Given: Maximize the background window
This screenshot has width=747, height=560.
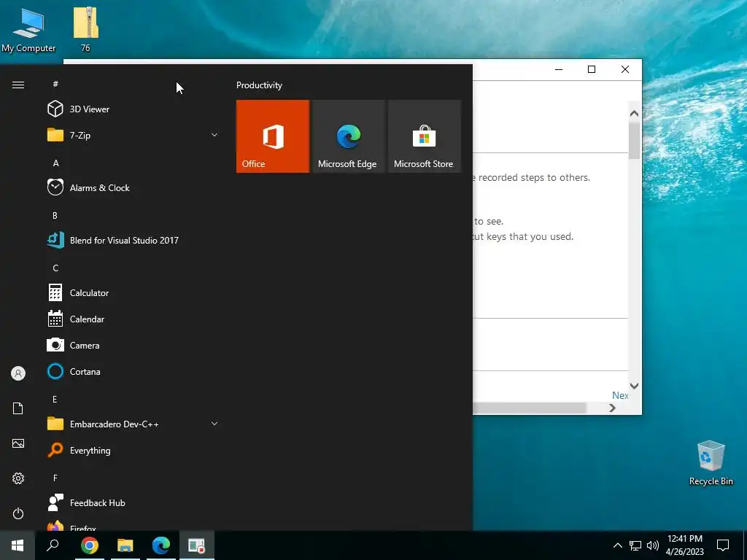Looking at the screenshot, I should pos(592,69).
